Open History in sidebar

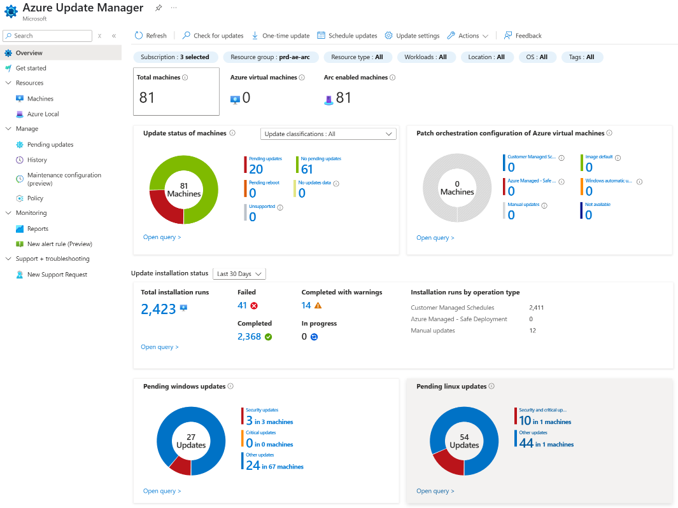point(37,160)
